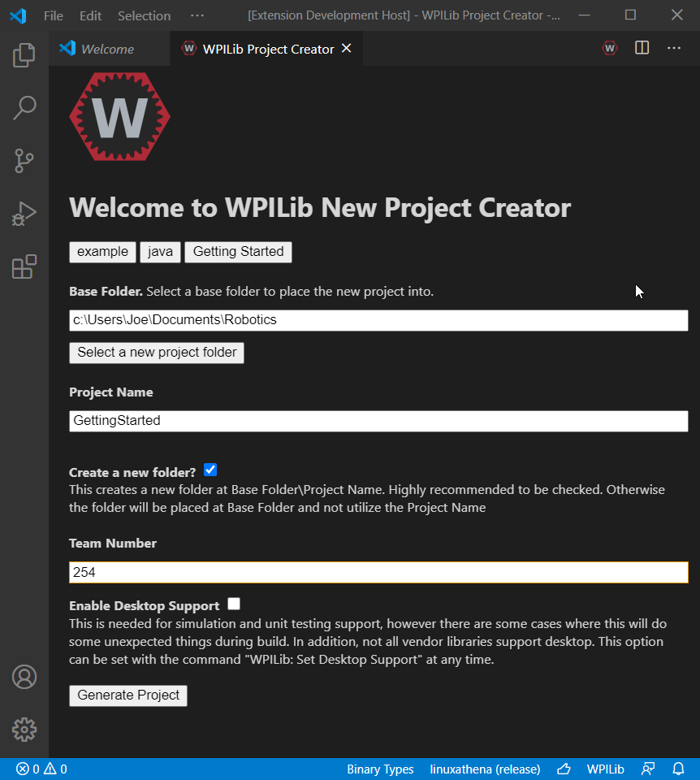Open the File menu
The image size is (700, 780).
coord(54,16)
